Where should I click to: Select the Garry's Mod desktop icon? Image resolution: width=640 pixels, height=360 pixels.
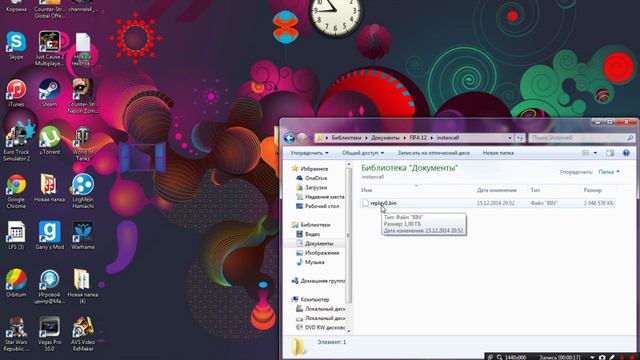[49, 235]
